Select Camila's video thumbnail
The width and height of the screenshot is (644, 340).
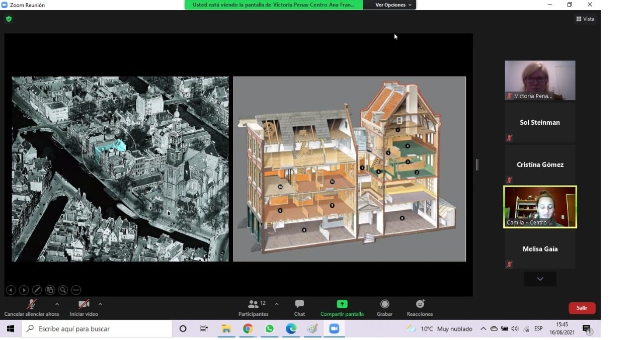coord(540,207)
